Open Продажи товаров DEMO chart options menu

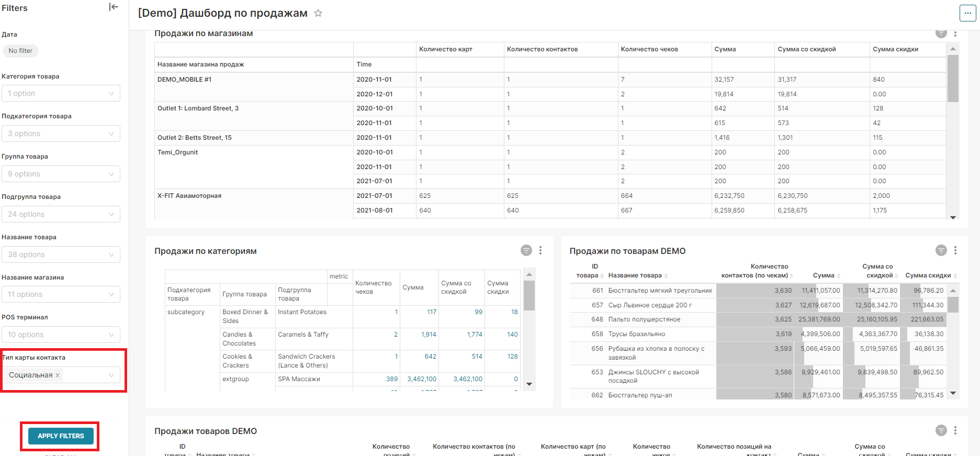click(x=955, y=430)
